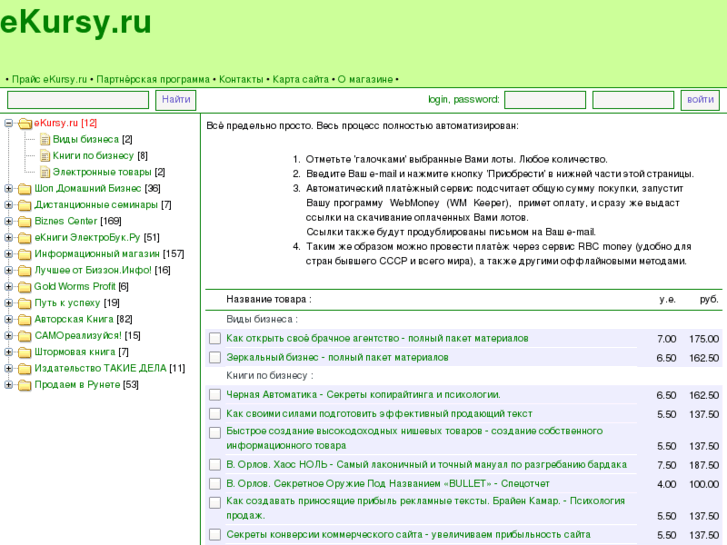The width and height of the screenshot is (727, 545).
Task: Focus the login input field
Action: tap(545, 100)
